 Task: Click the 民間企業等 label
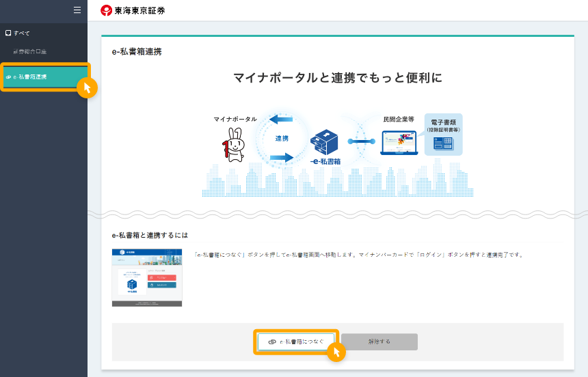pos(399,119)
